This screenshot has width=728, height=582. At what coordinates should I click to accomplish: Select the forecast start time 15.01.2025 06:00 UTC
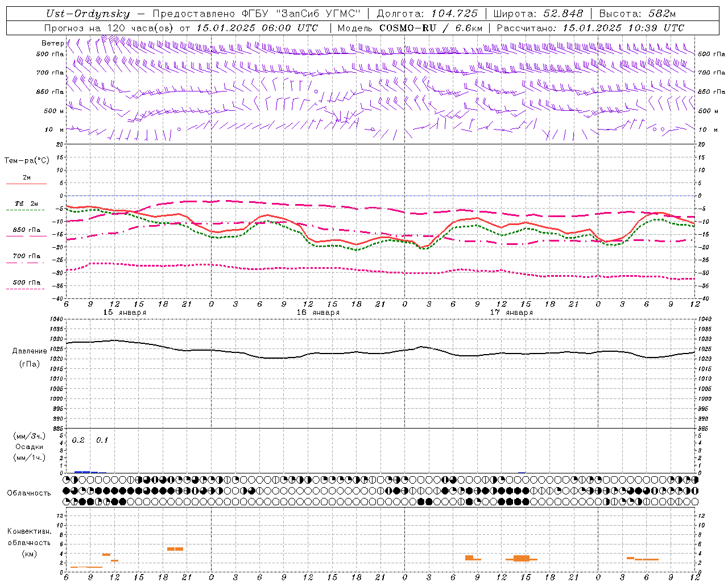click(x=257, y=28)
